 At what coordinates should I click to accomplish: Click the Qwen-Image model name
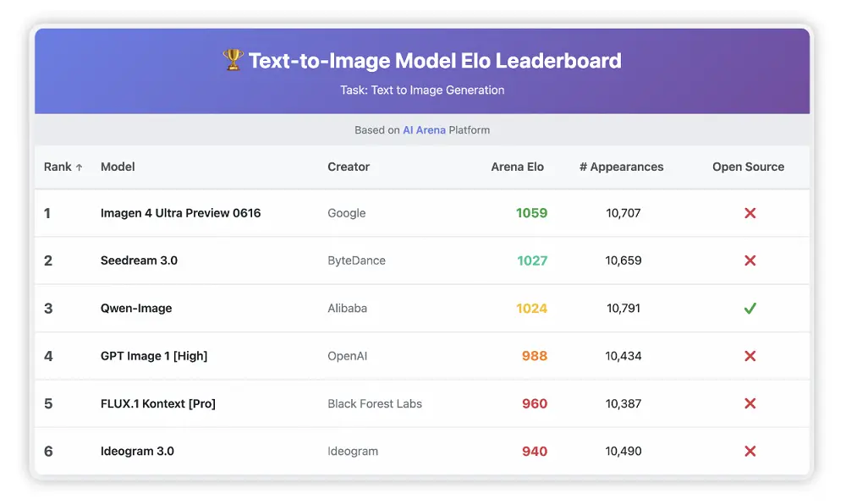tap(136, 309)
